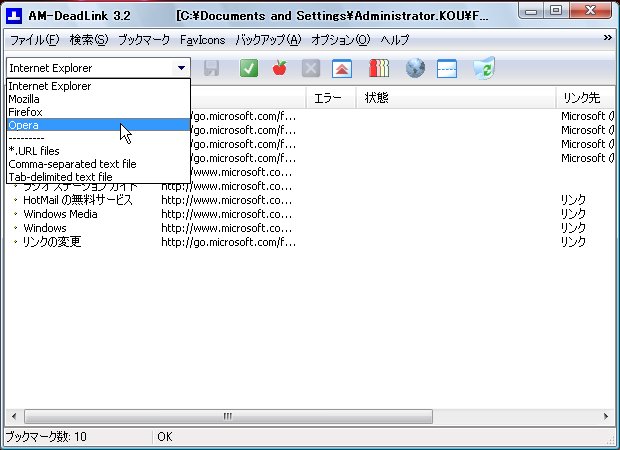Click the first Microsoft link target cell
This screenshot has width=620, height=450.
pyautogui.click(x=588, y=116)
